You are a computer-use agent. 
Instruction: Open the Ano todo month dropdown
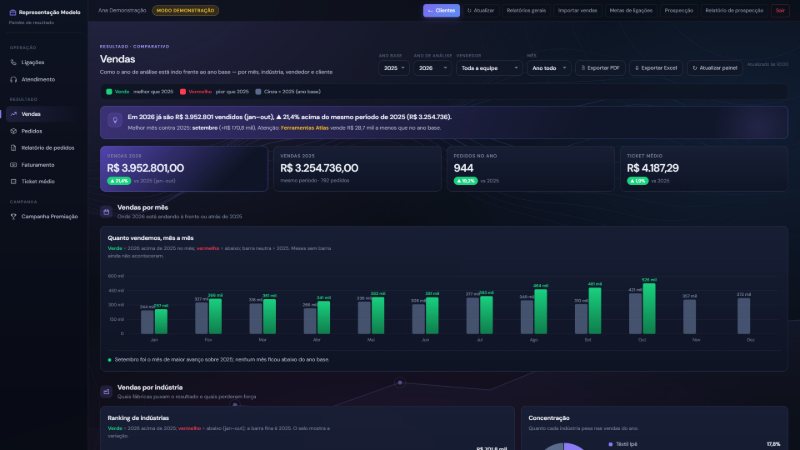coord(549,68)
